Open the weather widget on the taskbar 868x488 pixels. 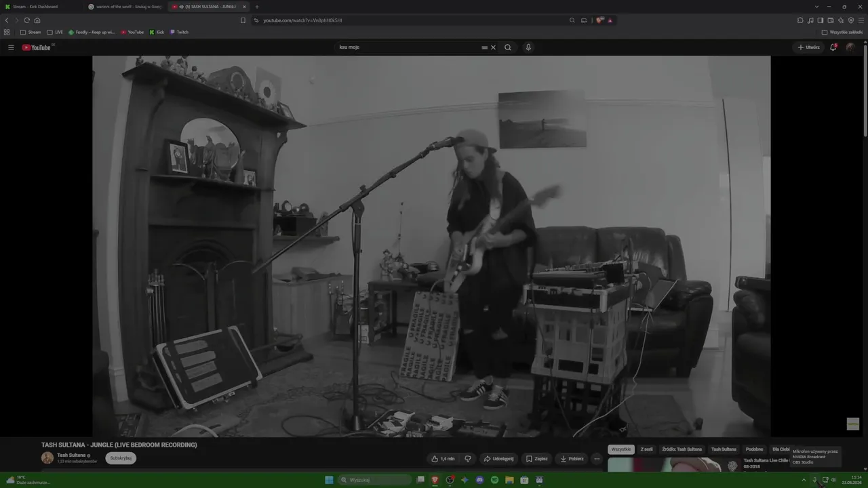(28, 480)
